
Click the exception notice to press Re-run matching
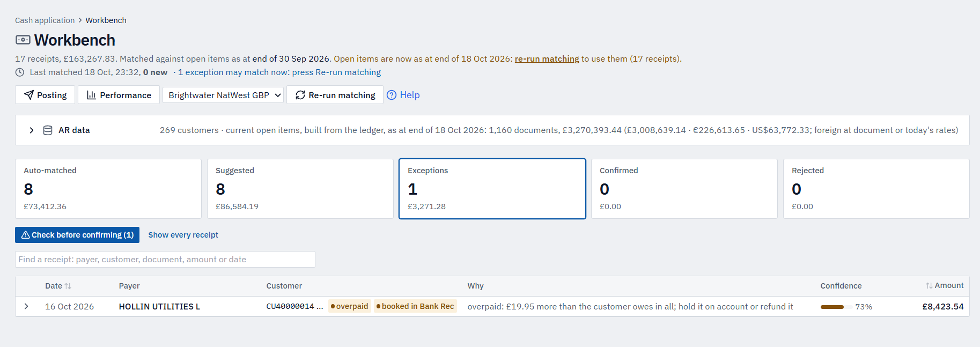click(279, 72)
